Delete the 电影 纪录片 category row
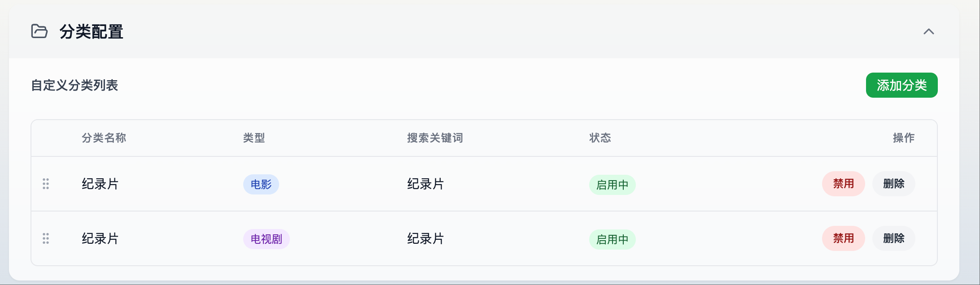This screenshot has height=285, width=980. [x=893, y=184]
